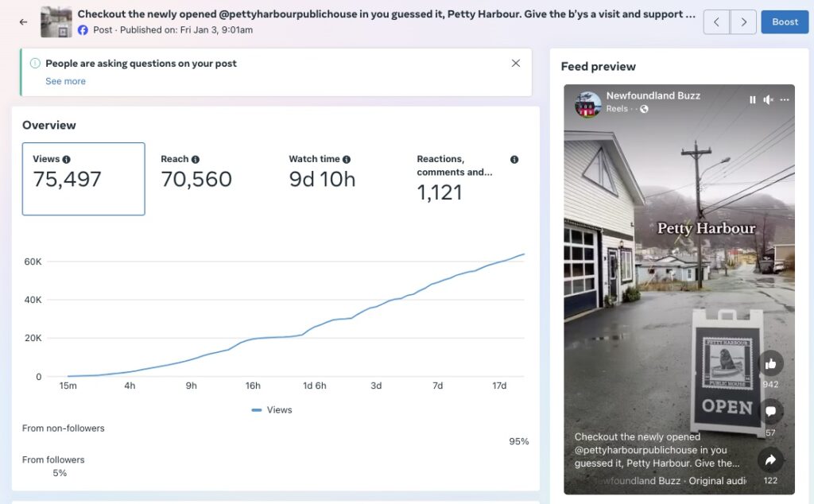Click the 'Petty Harbour' title overlay on the reel
814x504 pixels.
point(706,228)
